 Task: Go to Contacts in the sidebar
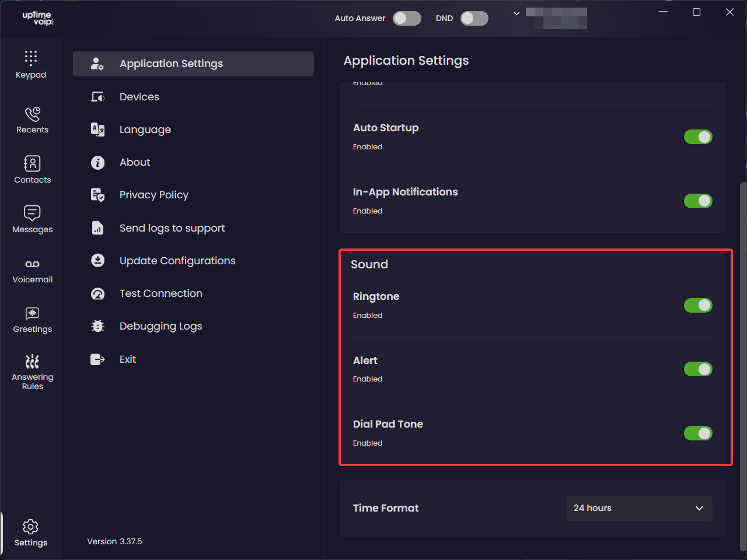point(32,170)
